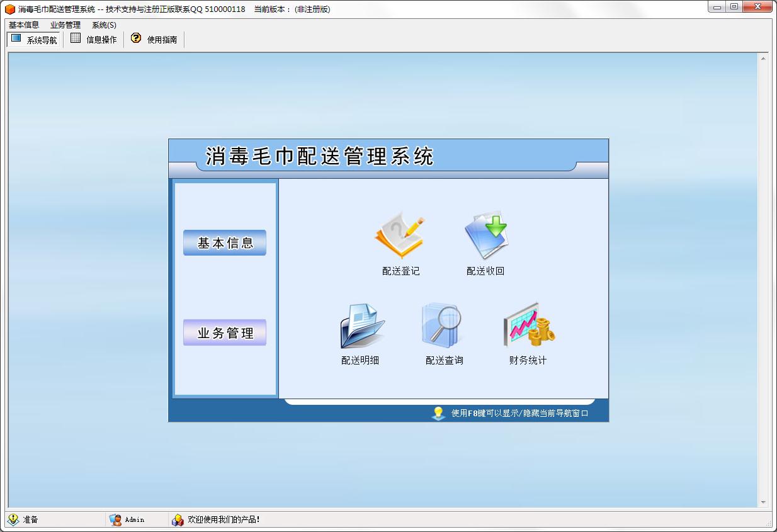This screenshot has height=532, width=777.
Task: Open the 配送收回 delivery return icon
Action: [x=485, y=235]
